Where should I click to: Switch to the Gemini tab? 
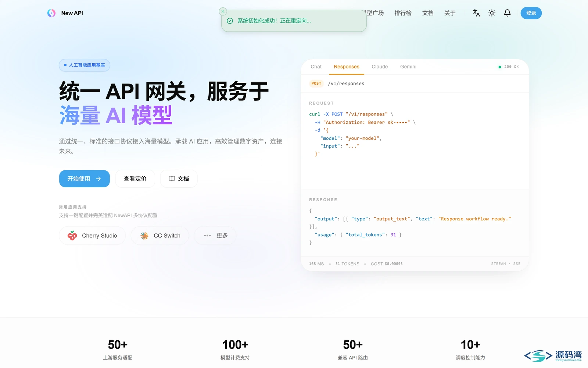pyautogui.click(x=408, y=67)
